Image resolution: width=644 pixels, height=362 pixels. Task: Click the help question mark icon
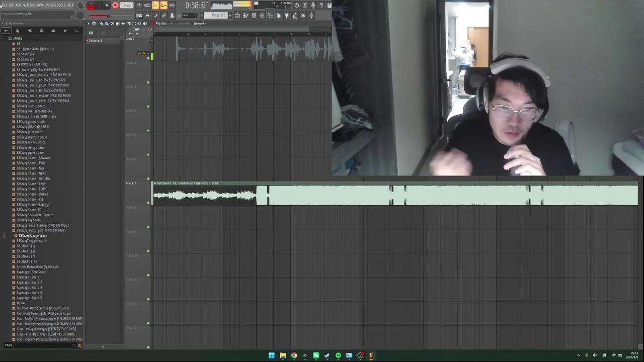tap(321, 6)
